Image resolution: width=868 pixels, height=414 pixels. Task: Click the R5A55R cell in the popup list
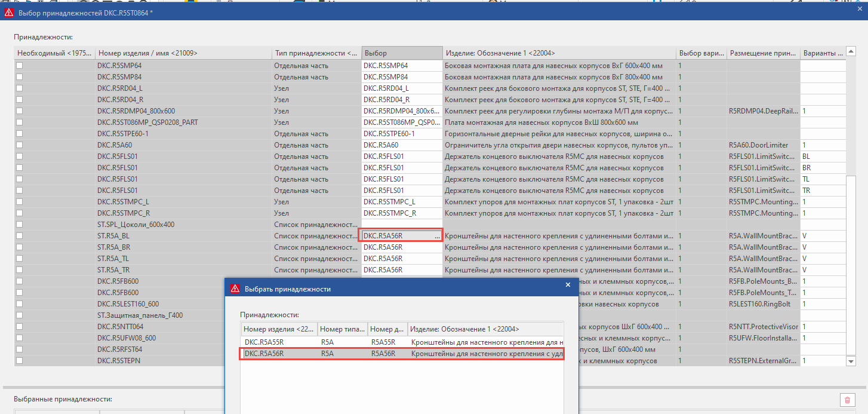[387, 342]
